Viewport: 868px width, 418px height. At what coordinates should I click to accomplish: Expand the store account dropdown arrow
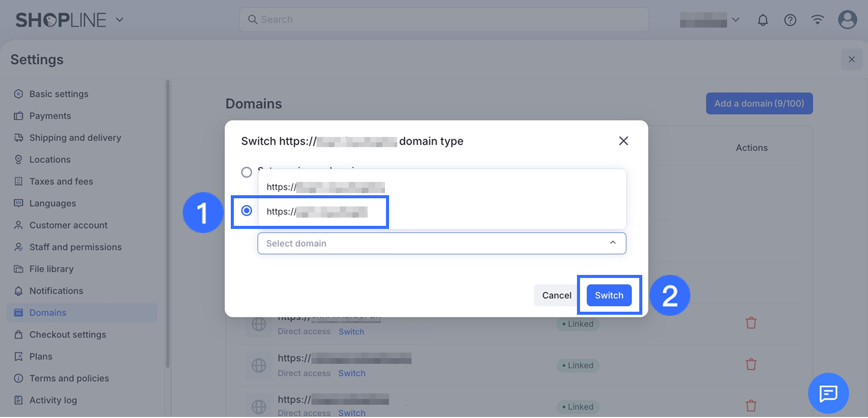click(x=735, y=20)
